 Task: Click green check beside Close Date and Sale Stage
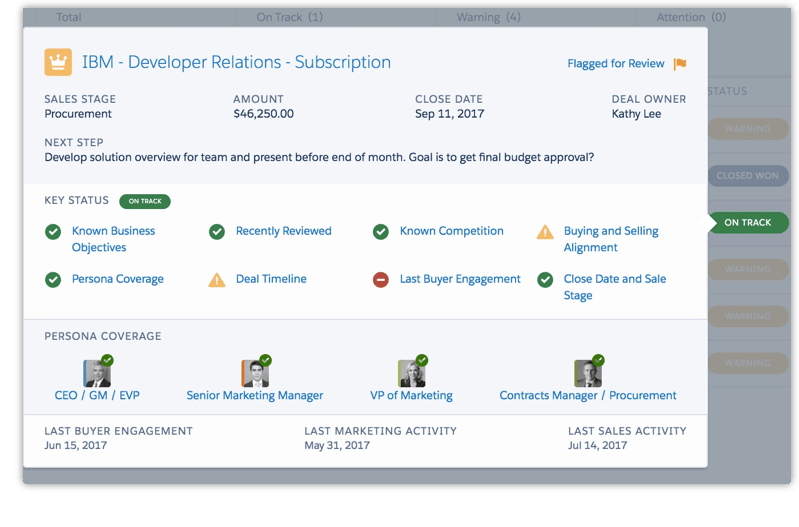(x=545, y=280)
